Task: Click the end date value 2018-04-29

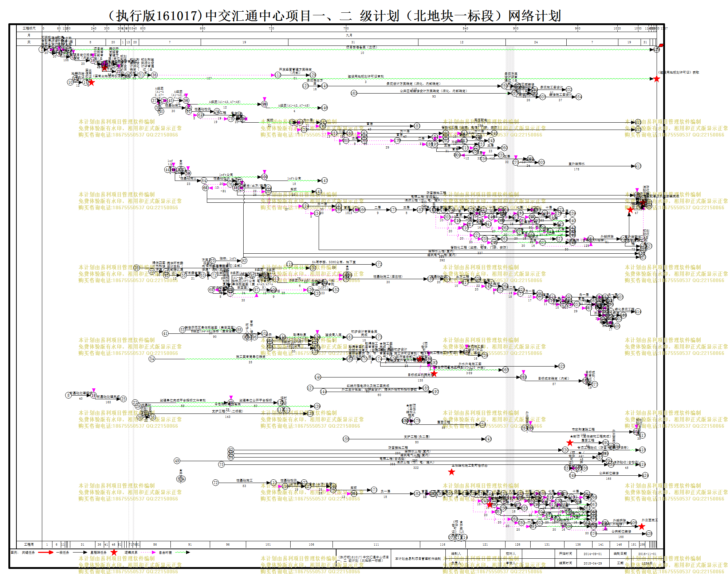Action: tap(593, 563)
